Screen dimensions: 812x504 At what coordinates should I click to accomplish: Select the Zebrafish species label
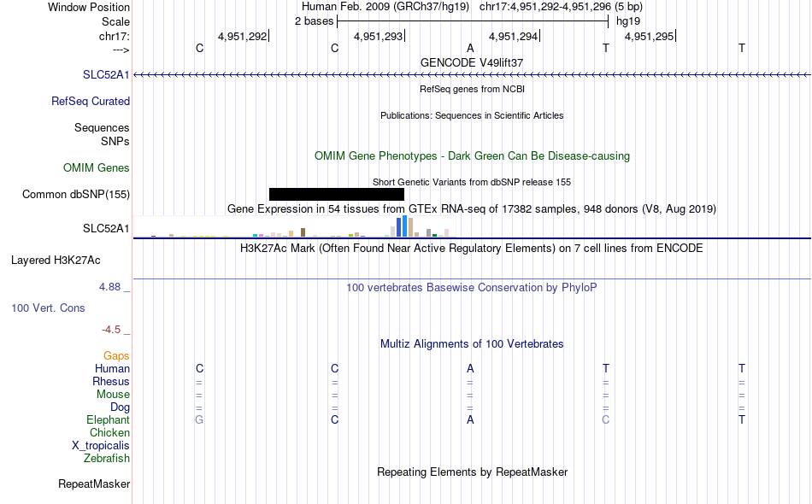(x=107, y=459)
